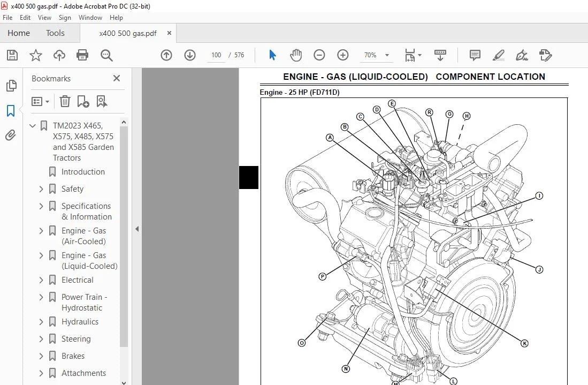
Task: Open the Attachments paperclip panel
Action: (x=11, y=135)
